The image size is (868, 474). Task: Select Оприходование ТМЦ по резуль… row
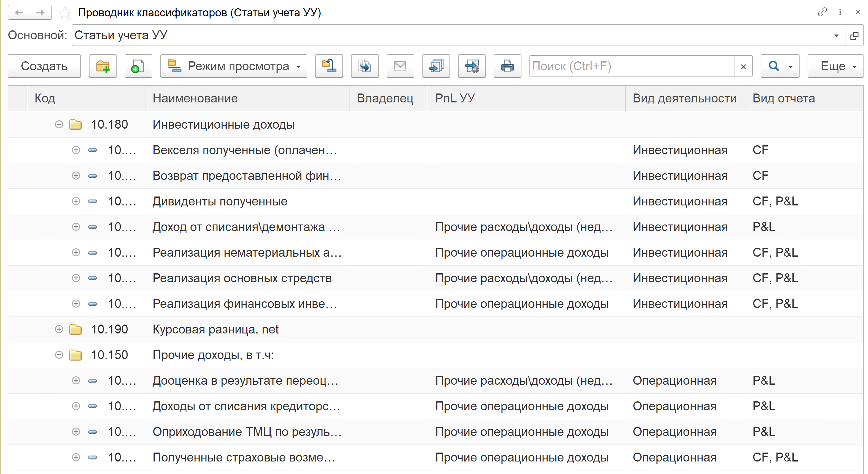click(x=436, y=432)
